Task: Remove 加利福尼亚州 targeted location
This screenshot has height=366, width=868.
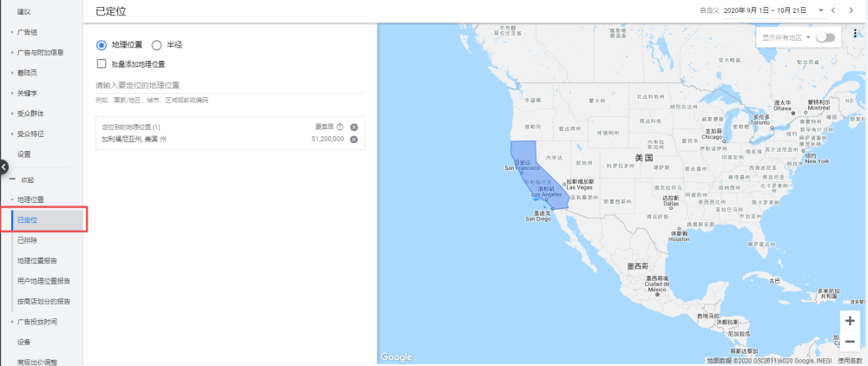Action: [x=354, y=139]
